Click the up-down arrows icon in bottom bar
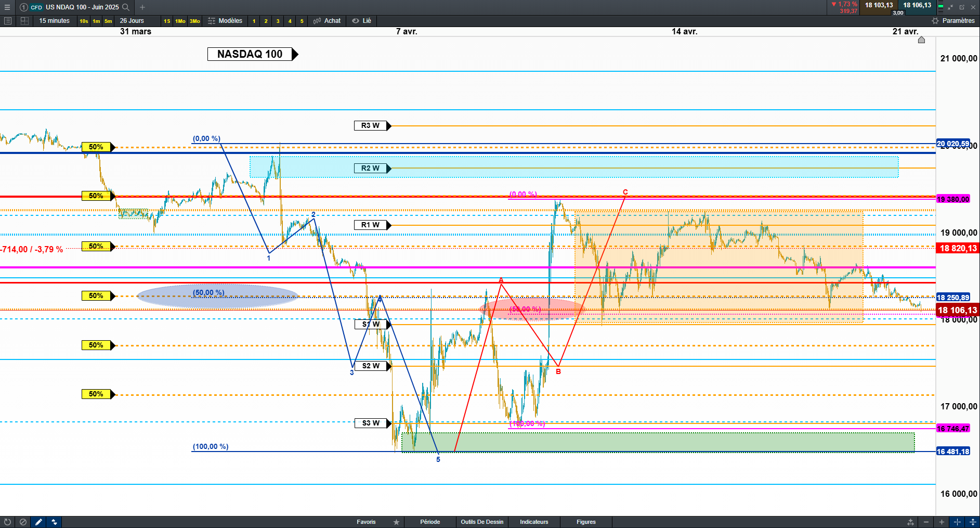Viewport: 980px width, 528px height. pyautogui.click(x=54, y=522)
